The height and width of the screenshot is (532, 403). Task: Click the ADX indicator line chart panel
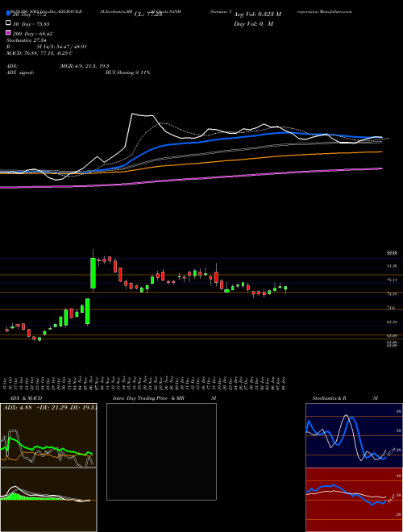click(48, 435)
